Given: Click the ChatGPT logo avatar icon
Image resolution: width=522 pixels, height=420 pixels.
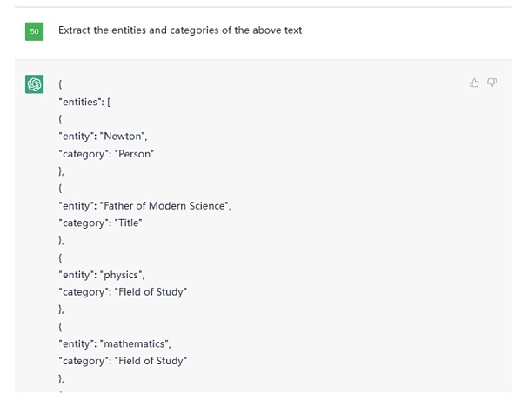Looking at the screenshot, I should pyautogui.click(x=35, y=84).
